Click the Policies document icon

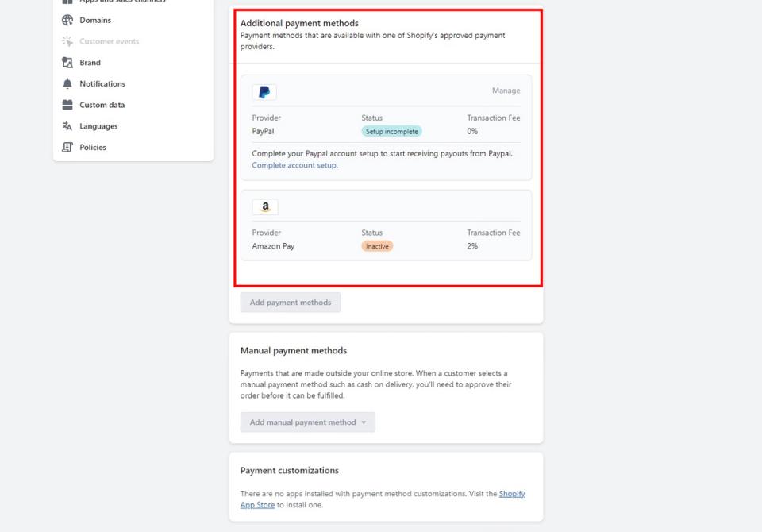point(67,147)
